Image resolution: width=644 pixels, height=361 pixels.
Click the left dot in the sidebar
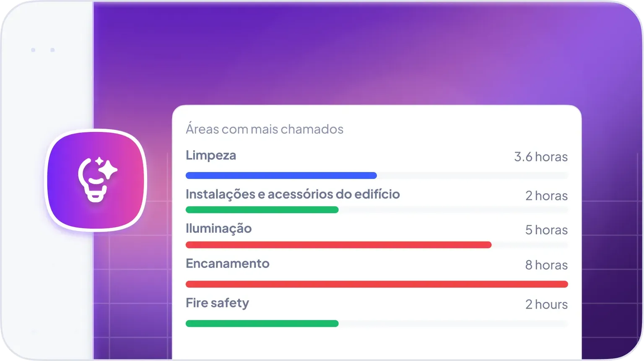point(33,50)
